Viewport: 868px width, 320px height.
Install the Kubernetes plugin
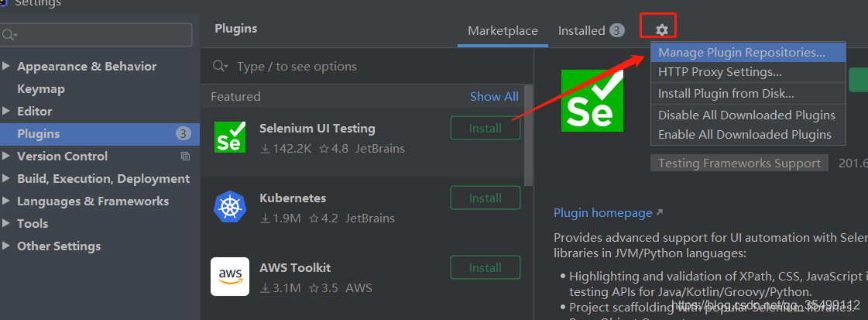click(485, 198)
